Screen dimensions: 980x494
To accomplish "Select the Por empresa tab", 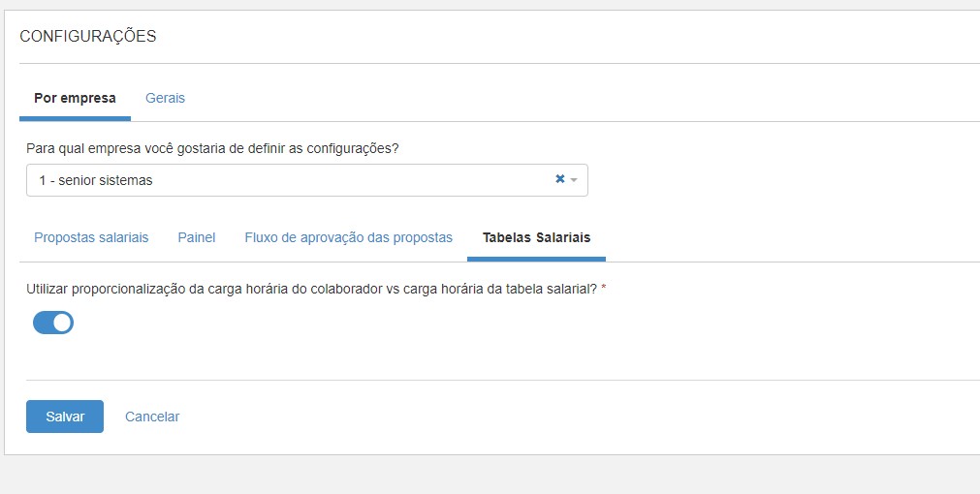I will pos(75,98).
